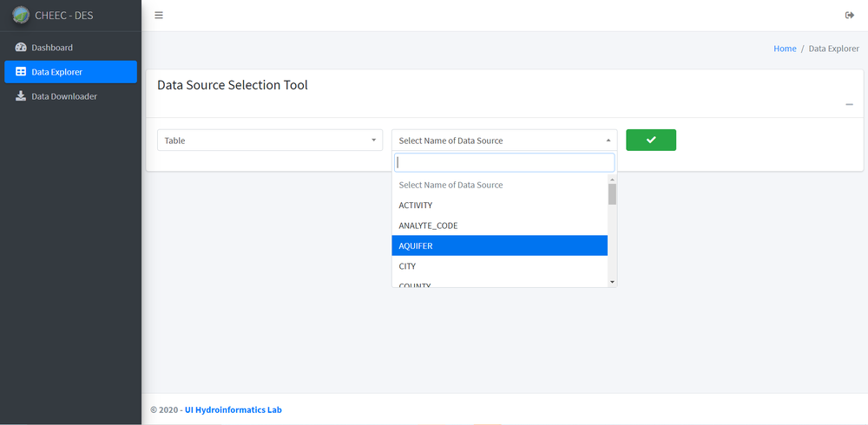Click the logout icon at top right
The image size is (868, 425).
849,16
